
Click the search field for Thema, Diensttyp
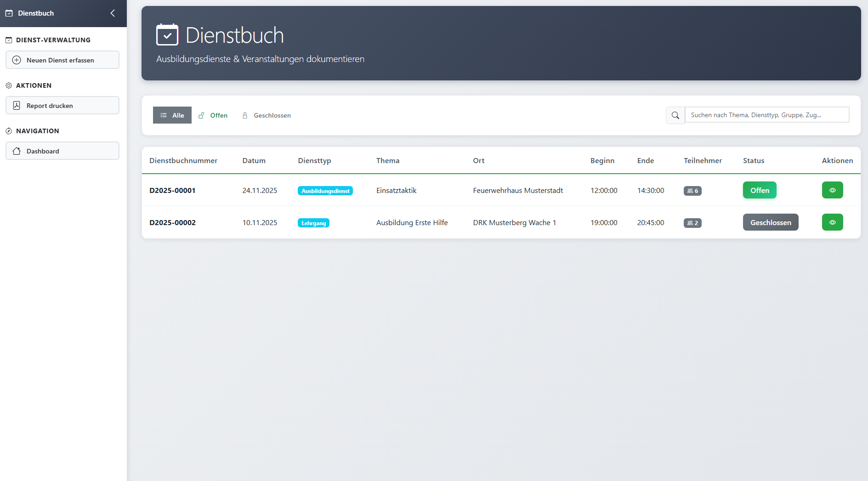click(766, 115)
